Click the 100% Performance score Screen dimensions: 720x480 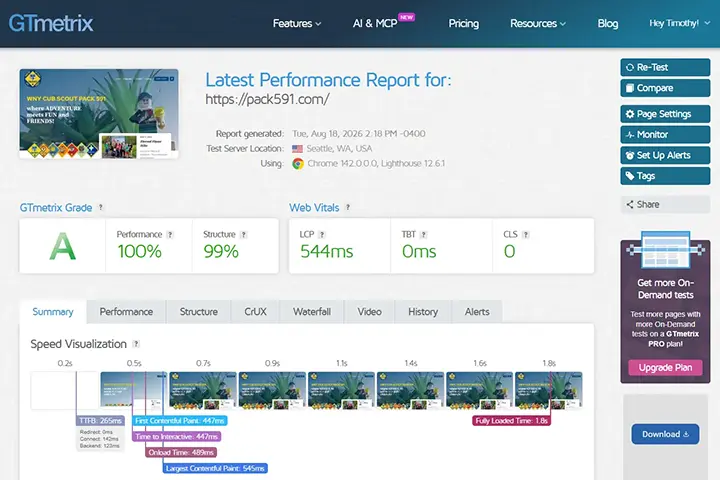pos(139,251)
